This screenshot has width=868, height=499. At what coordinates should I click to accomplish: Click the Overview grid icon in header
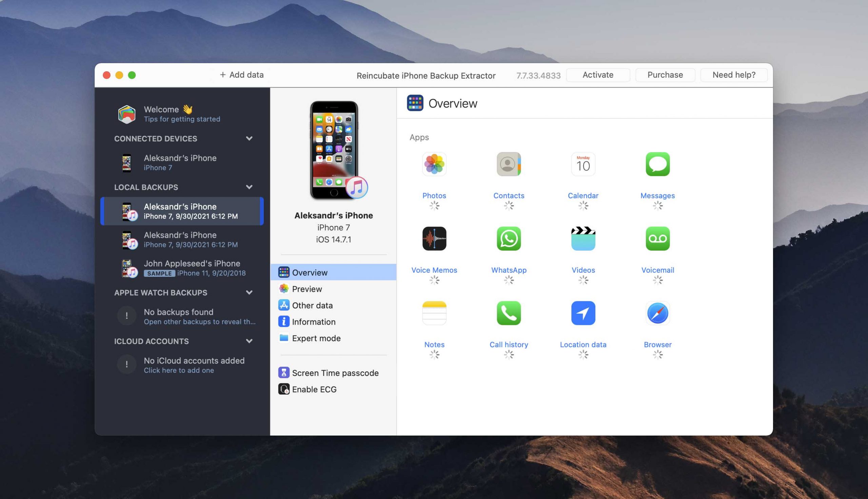(415, 103)
